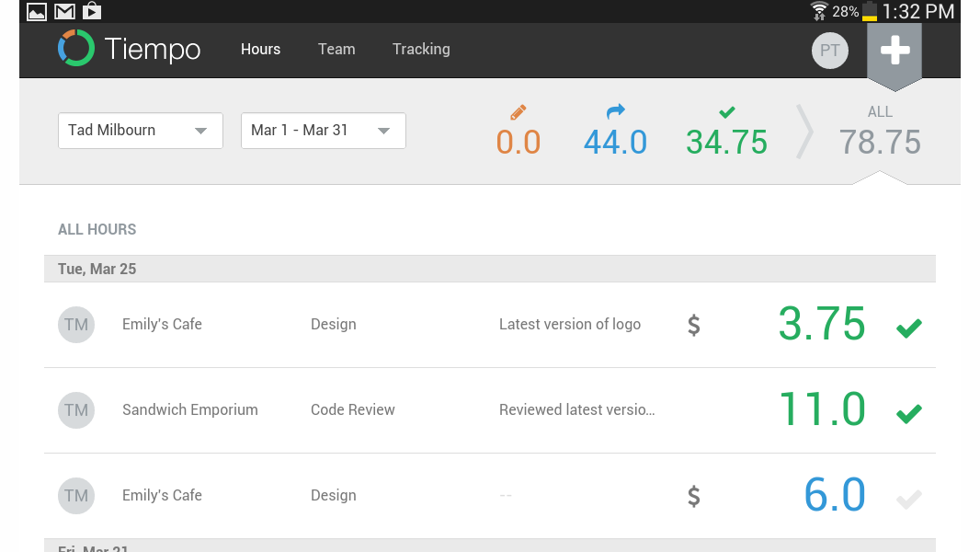Toggle approval check on 11.0 entry
The width and height of the screenshot is (980, 552).
[x=908, y=413]
